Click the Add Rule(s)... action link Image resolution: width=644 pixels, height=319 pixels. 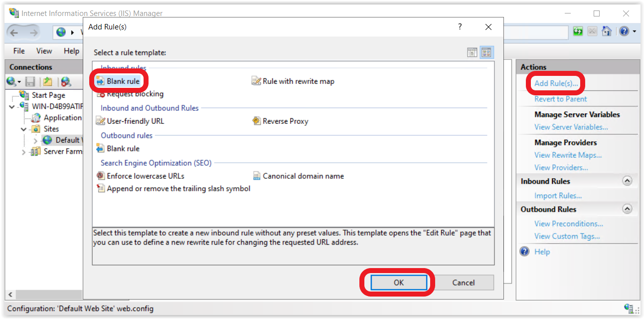tap(556, 83)
